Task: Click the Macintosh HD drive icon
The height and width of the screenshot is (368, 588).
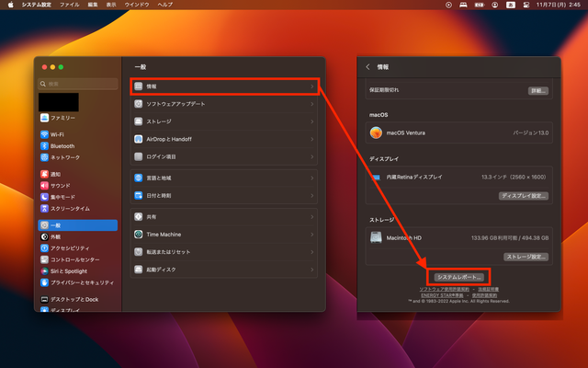Action: (376, 237)
